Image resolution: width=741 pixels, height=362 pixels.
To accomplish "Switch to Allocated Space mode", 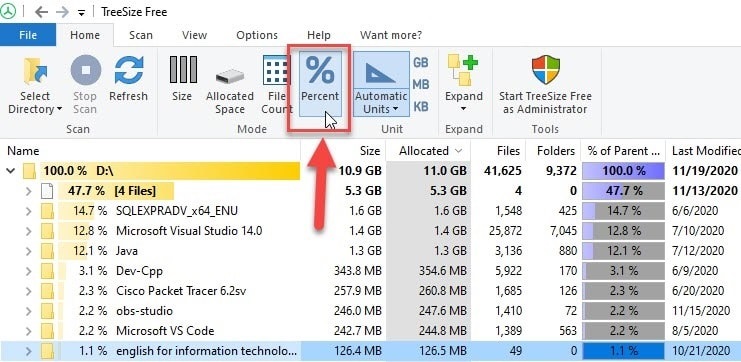I will click(x=230, y=91).
